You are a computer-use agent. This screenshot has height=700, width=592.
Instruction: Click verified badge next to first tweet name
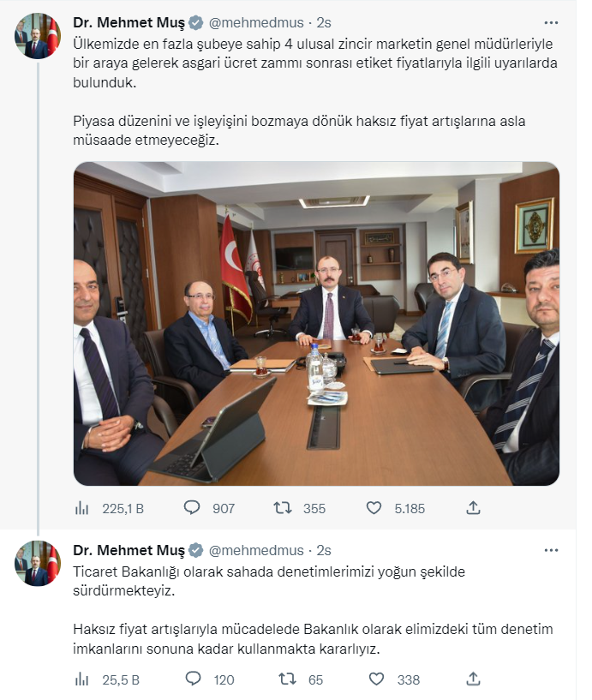(196, 23)
